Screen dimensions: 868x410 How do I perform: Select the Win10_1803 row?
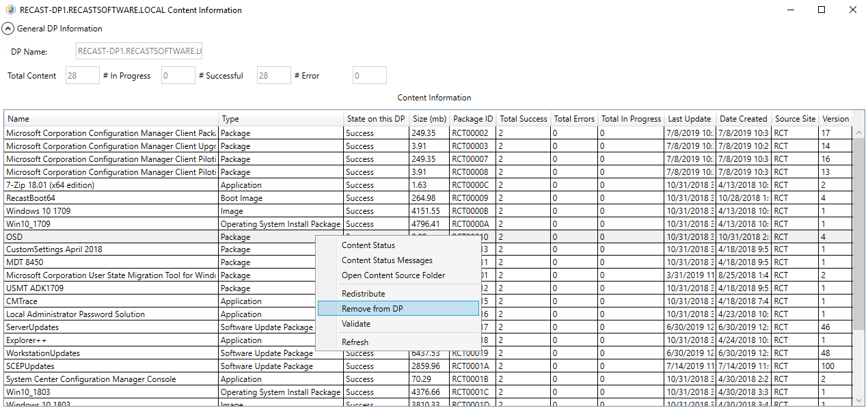[x=429, y=392]
